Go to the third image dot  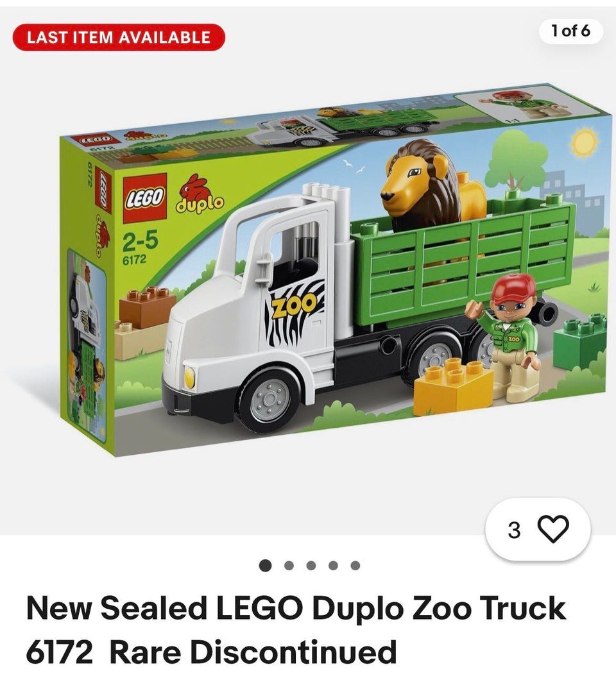[311, 565]
